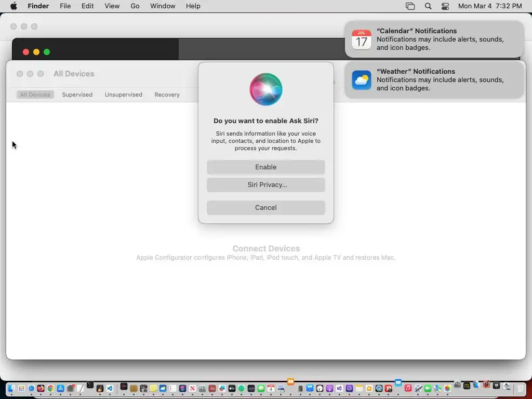Open the Finder menu
Image resolution: width=532 pixels, height=399 pixels.
(x=38, y=6)
